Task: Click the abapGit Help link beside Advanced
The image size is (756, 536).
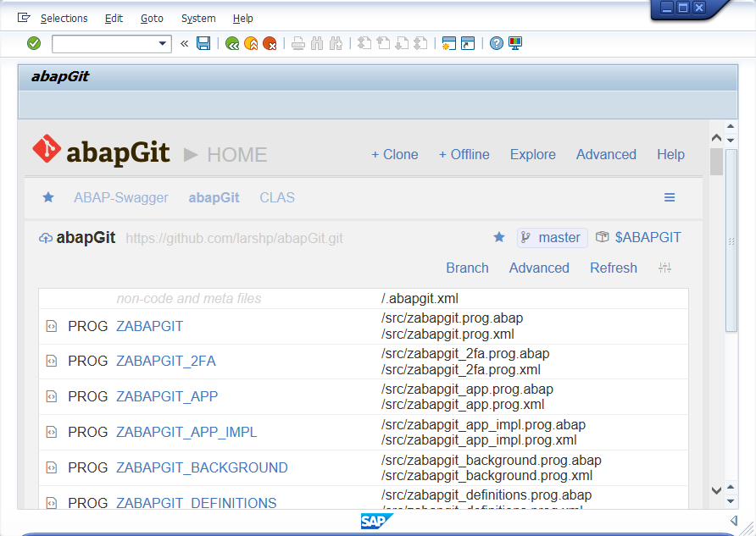Action: point(670,155)
